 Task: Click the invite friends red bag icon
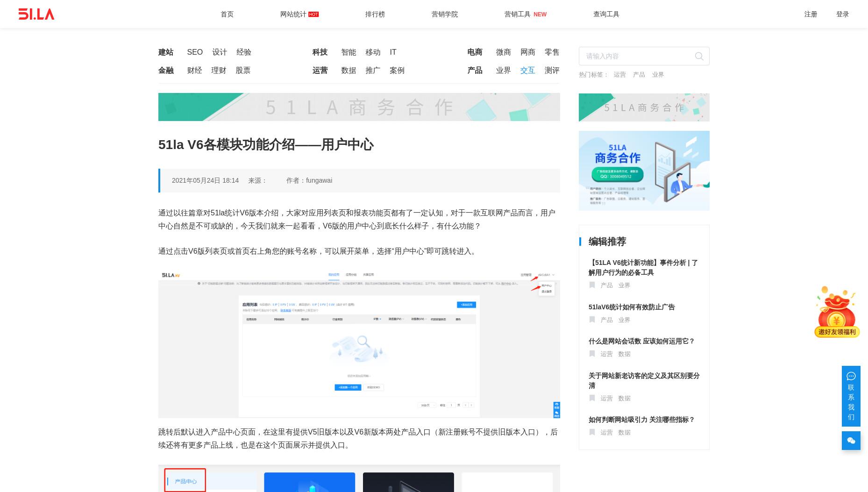837,312
